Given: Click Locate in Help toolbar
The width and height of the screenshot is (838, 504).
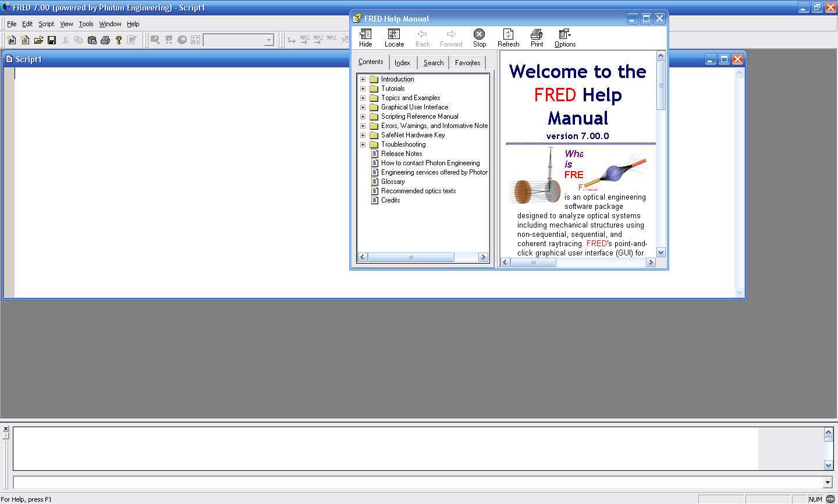Looking at the screenshot, I should coord(394,38).
